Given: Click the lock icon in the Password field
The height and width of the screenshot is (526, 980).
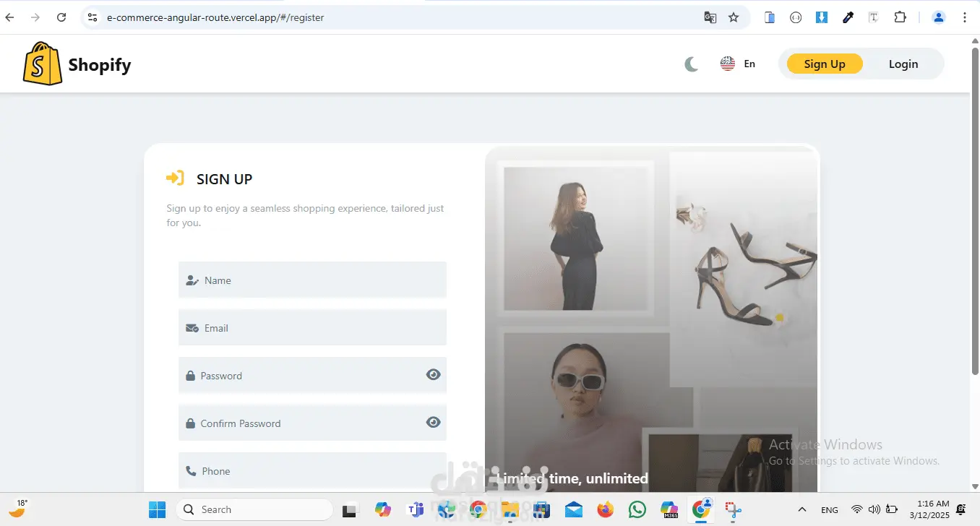Looking at the screenshot, I should coord(190,376).
